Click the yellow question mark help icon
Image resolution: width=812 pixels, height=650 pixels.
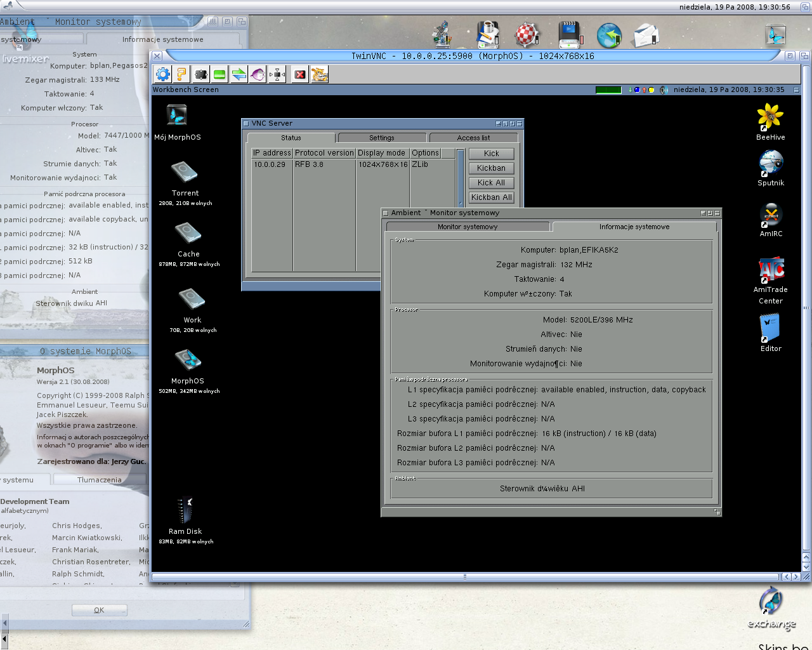181,74
